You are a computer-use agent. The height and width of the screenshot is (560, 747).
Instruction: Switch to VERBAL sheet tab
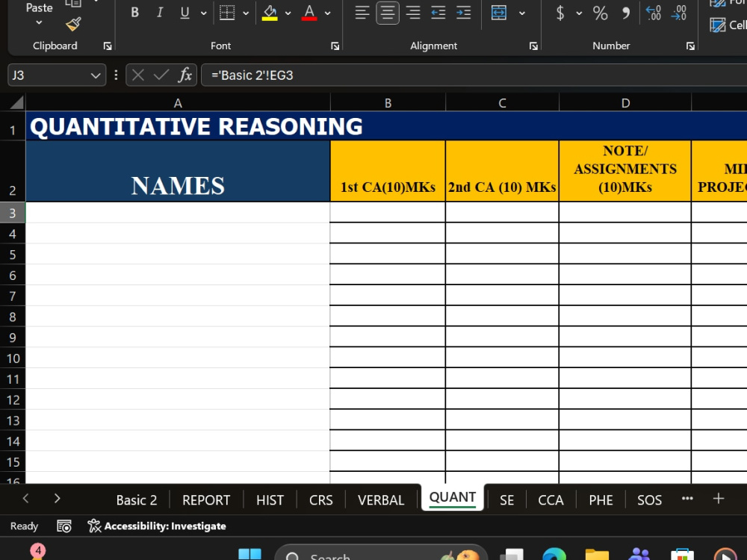pyautogui.click(x=381, y=500)
